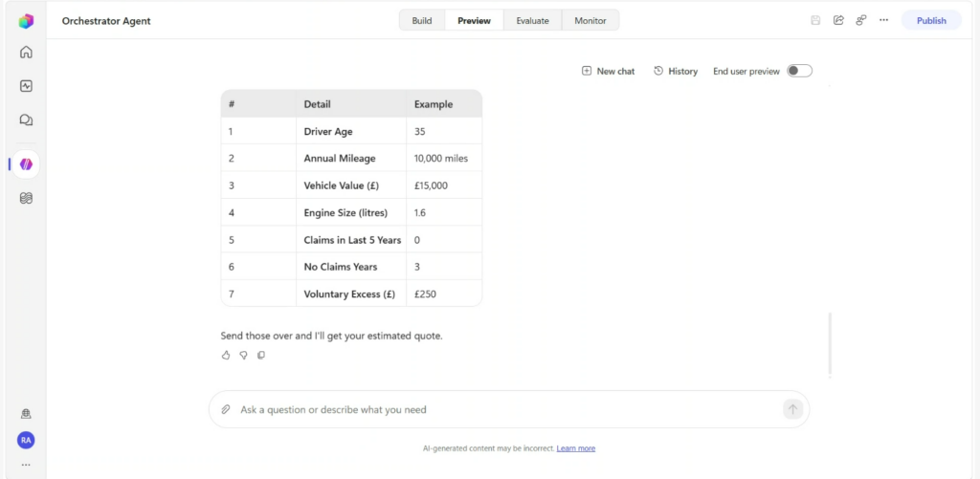Open the RA account avatar
This screenshot has height=479, width=980.
(26, 441)
